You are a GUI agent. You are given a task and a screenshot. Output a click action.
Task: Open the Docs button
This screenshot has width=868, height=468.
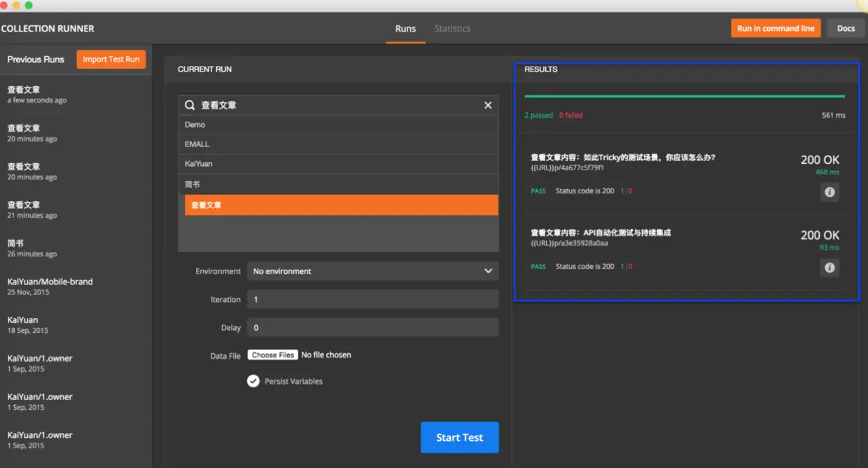click(x=846, y=28)
